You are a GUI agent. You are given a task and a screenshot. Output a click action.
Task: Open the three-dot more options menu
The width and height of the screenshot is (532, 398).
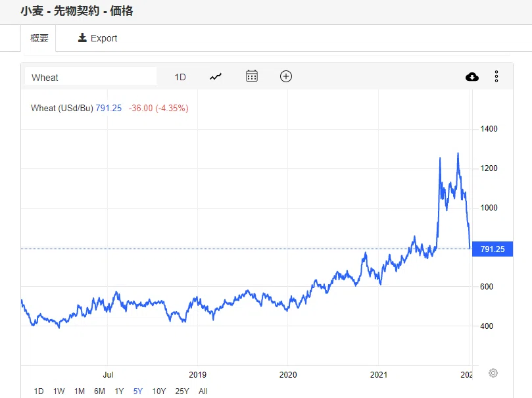click(496, 76)
